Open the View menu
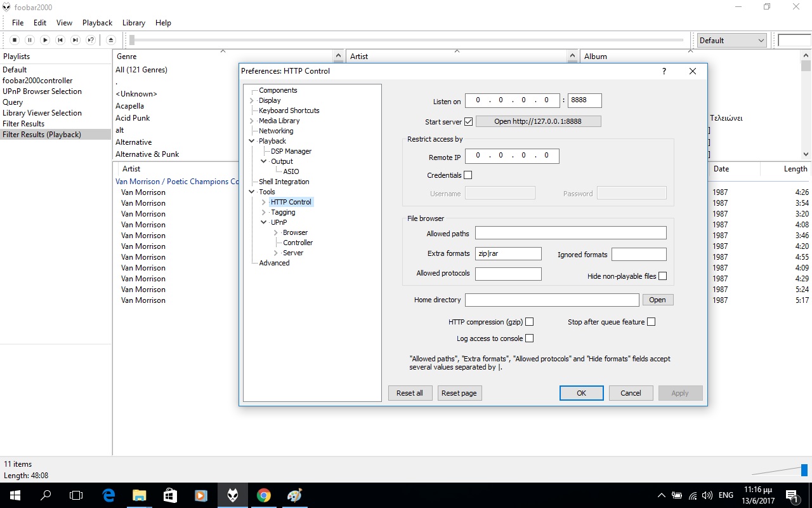 64,23
